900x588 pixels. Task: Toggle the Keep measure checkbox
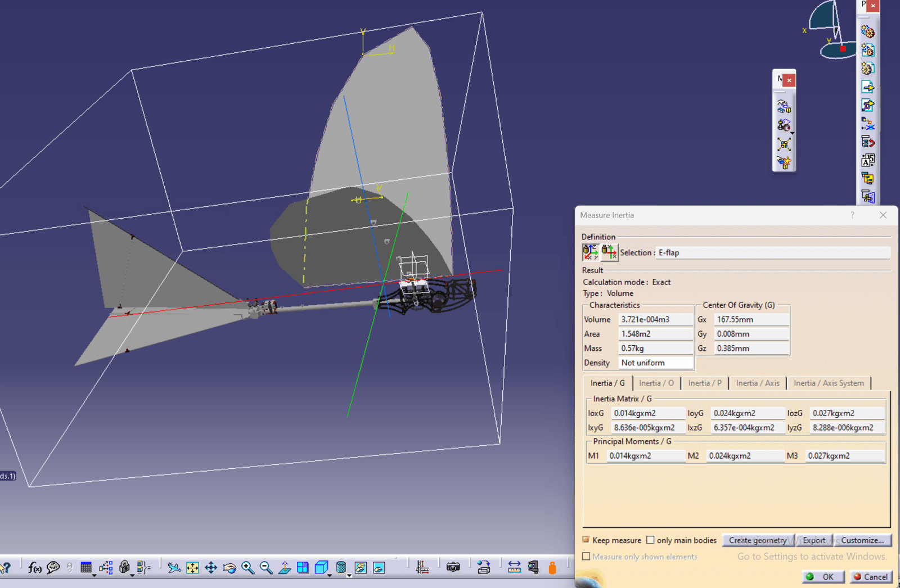coord(586,540)
